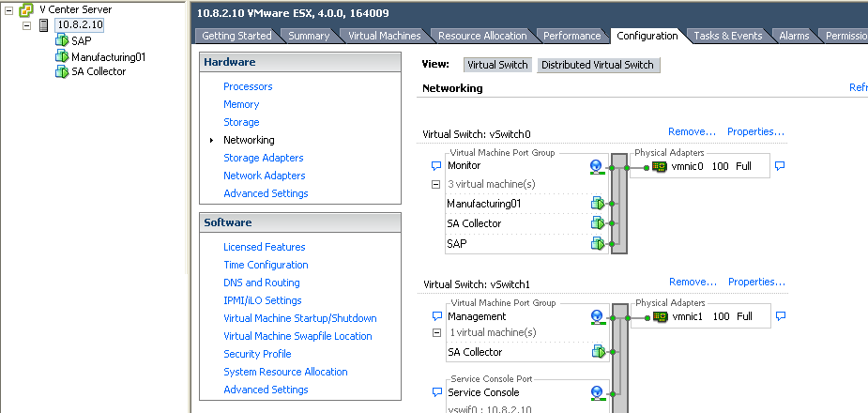
Task: Collapse the Monitor virtual machines list
Action: pyautogui.click(x=435, y=185)
